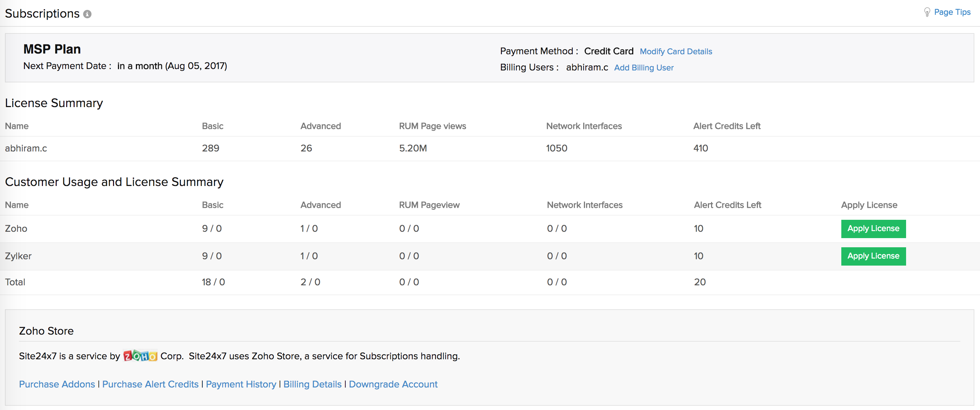
Task: Click RUM Page views header in License Summary
Action: coord(432,126)
